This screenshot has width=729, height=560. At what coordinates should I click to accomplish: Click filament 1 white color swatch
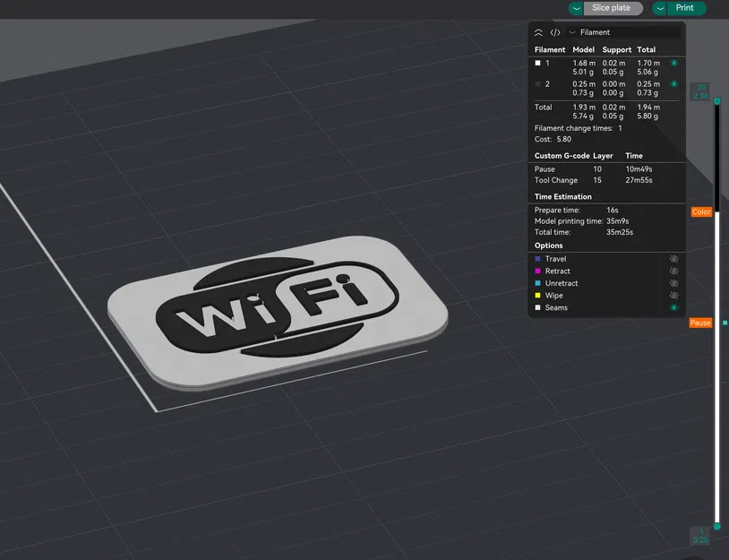point(538,63)
